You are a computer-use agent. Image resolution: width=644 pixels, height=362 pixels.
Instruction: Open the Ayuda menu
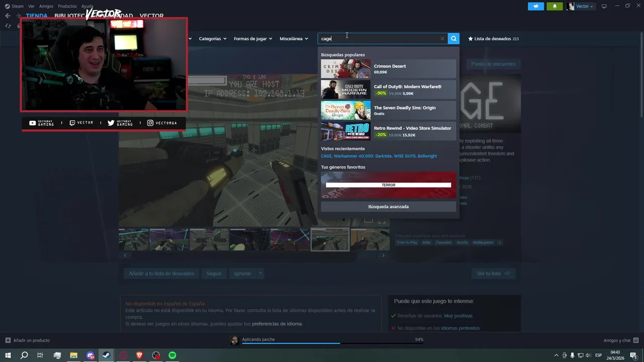(x=87, y=6)
